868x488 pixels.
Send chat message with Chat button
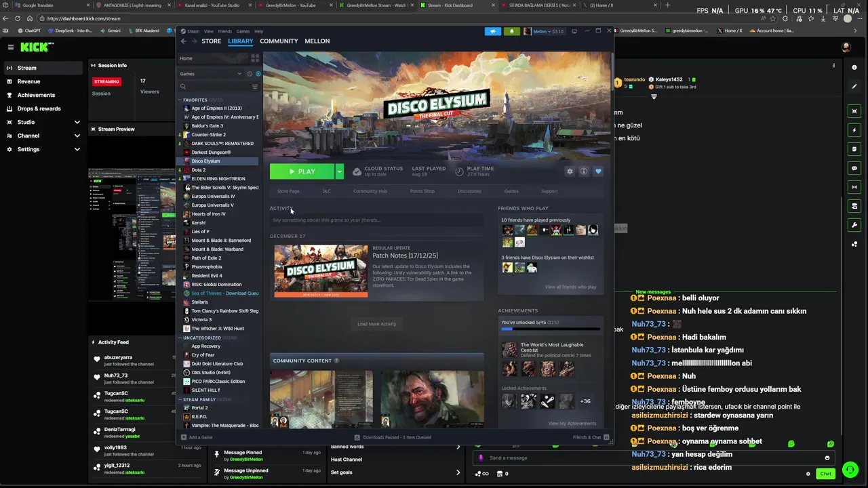pos(825,474)
